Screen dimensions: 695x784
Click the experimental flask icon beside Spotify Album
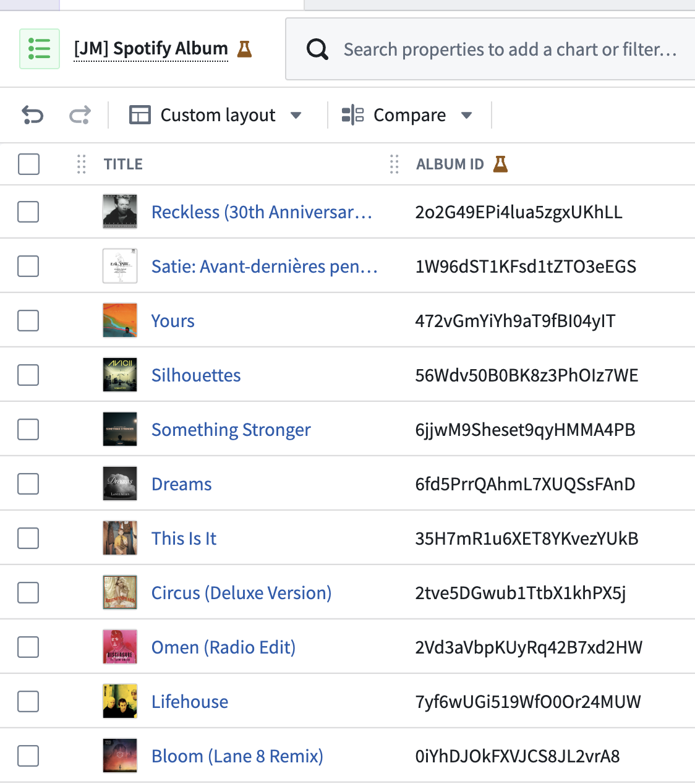tap(245, 49)
